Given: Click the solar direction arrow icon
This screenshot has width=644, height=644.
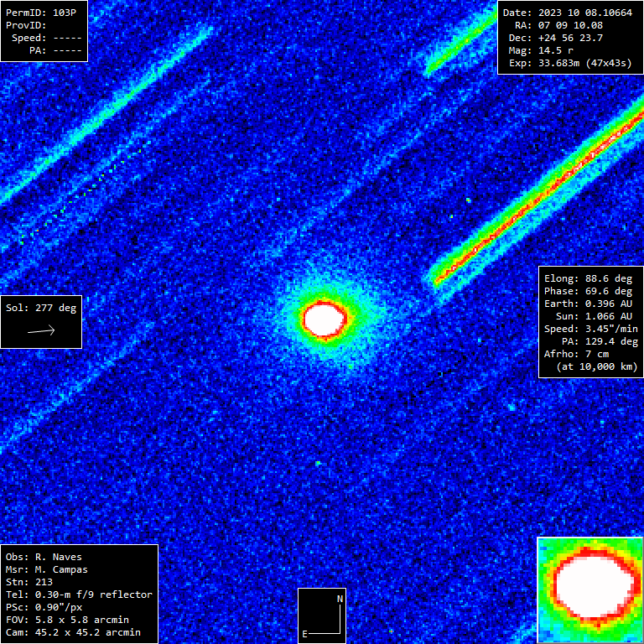Looking at the screenshot, I should point(41,330).
